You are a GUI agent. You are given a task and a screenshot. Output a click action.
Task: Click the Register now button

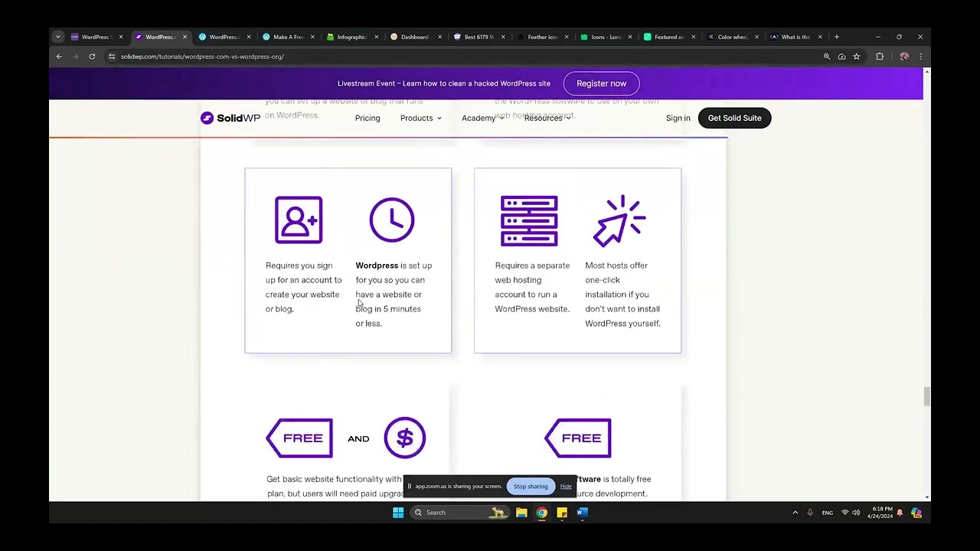click(x=601, y=83)
